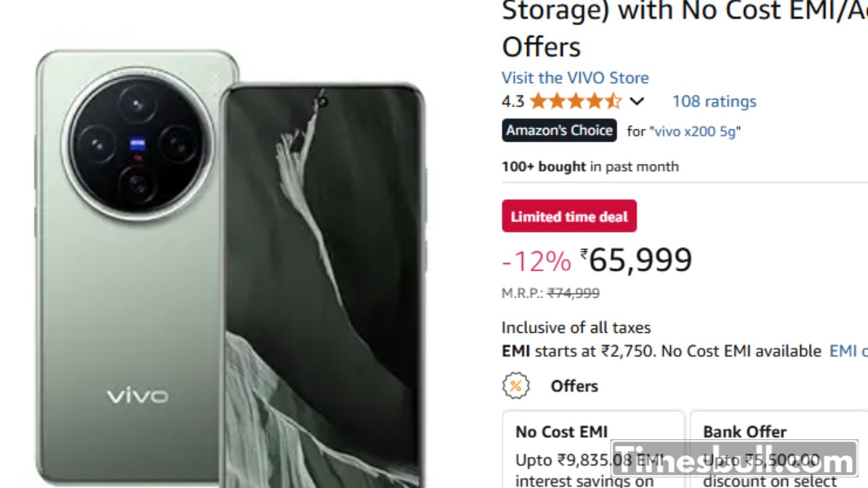Click the vivo logo on the phone back

pyautogui.click(x=137, y=396)
